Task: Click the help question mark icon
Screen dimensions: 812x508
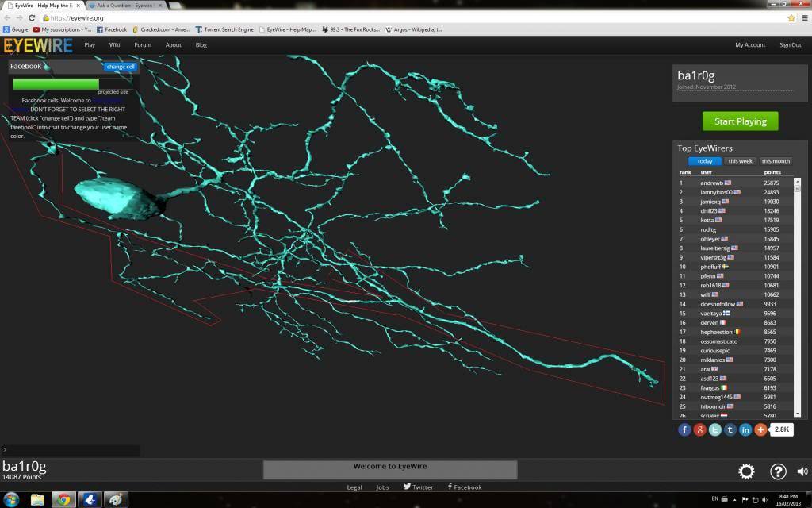Action: [778, 471]
